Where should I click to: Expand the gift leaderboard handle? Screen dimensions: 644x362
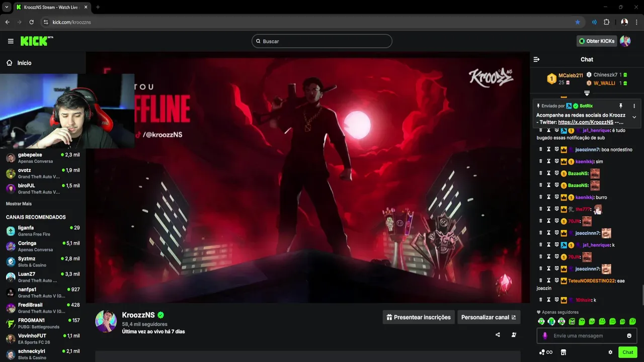[587, 93]
